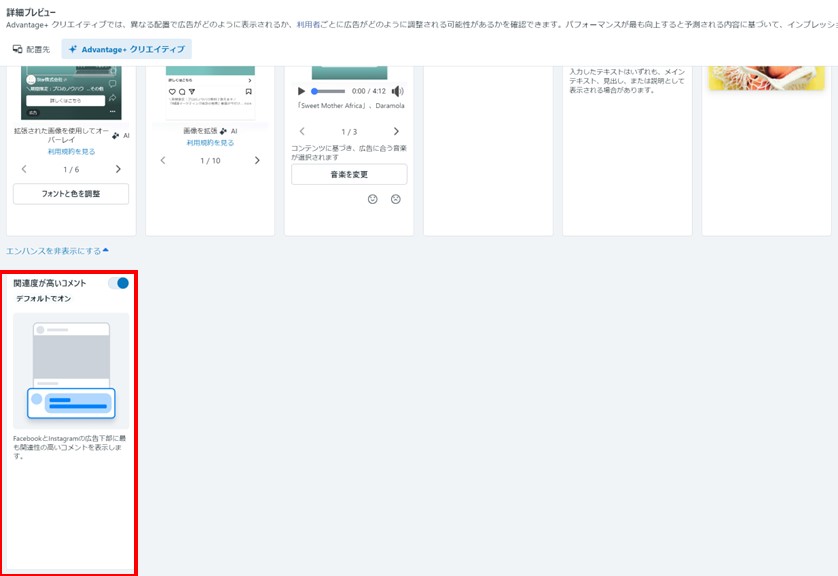Click the 1 / 3 page counter
The height and width of the screenshot is (576, 838).
coord(349,131)
